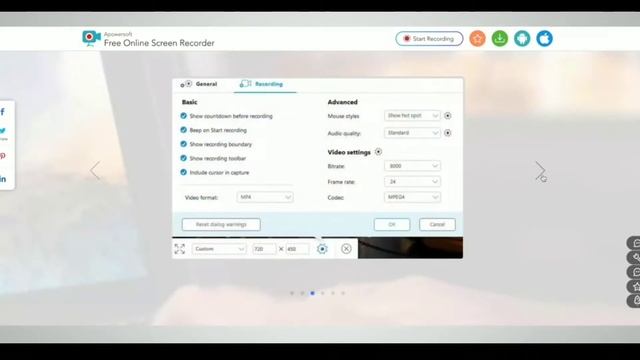Share via the Pinterest icon
The width and height of the screenshot is (640, 360).
point(3,156)
